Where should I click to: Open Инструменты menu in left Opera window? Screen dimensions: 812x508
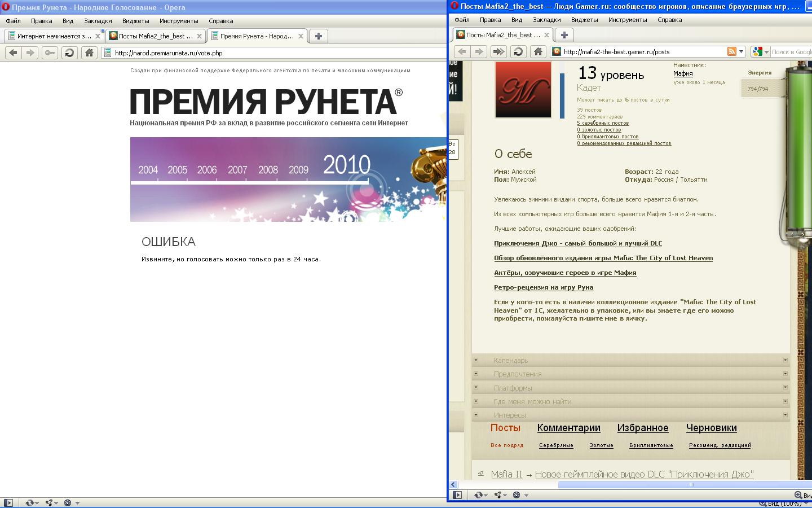pos(179,21)
